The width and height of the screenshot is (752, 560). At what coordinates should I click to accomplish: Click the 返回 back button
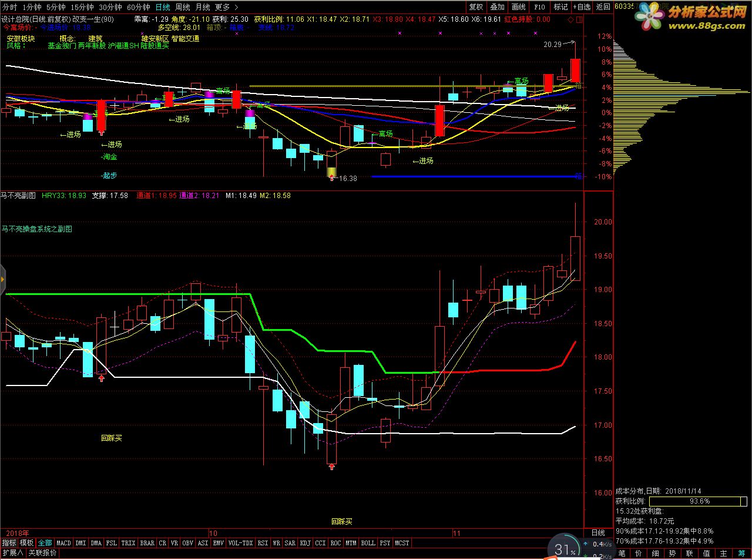click(x=603, y=7)
